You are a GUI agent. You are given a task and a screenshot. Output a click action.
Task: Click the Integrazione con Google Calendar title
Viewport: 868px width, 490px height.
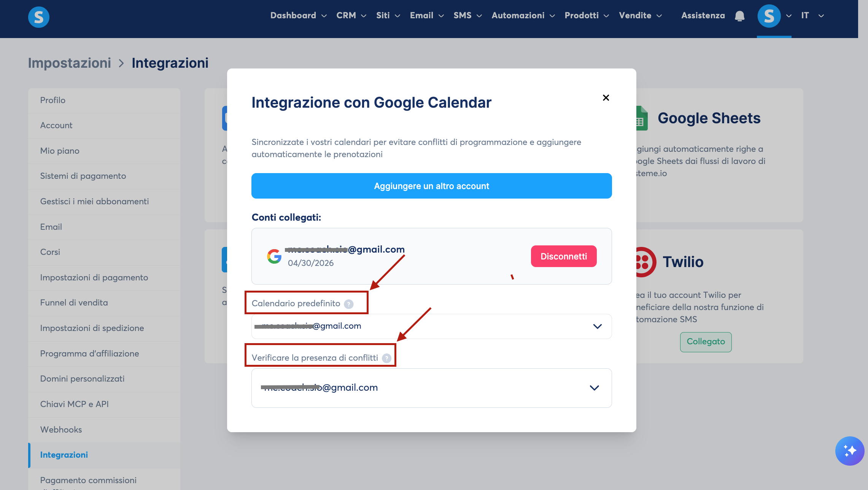pos(371,103)
